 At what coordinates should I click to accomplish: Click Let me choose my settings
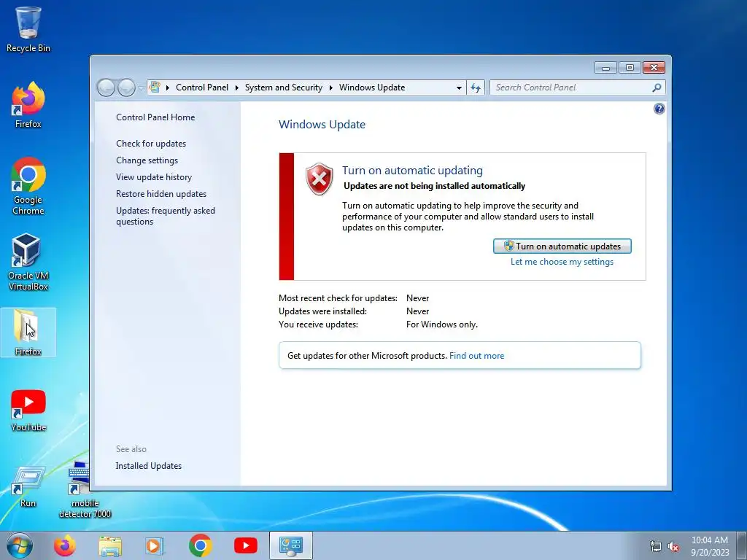tap(562, 262)
